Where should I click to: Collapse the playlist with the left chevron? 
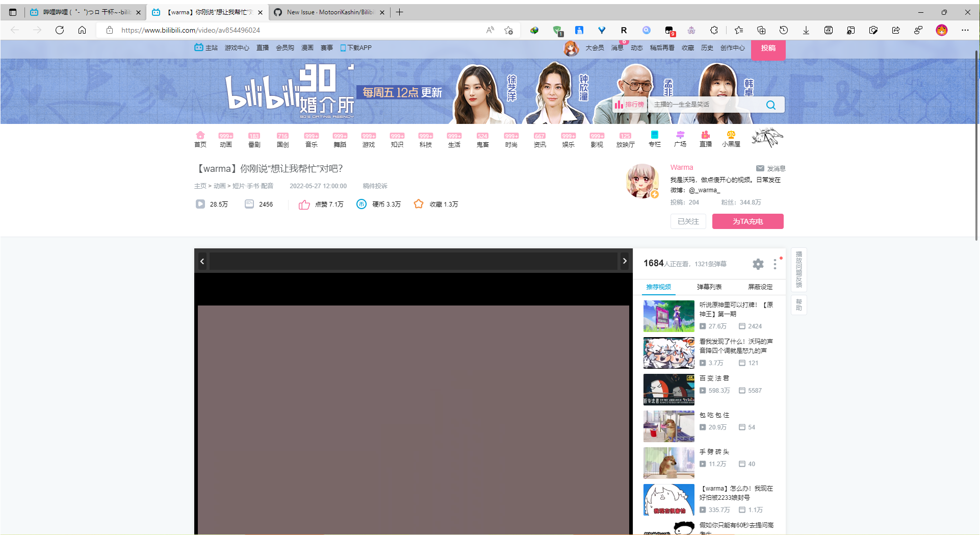[x=202, y=261]
